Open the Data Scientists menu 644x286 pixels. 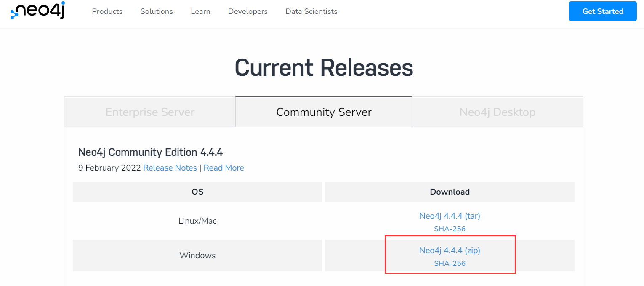311,11
